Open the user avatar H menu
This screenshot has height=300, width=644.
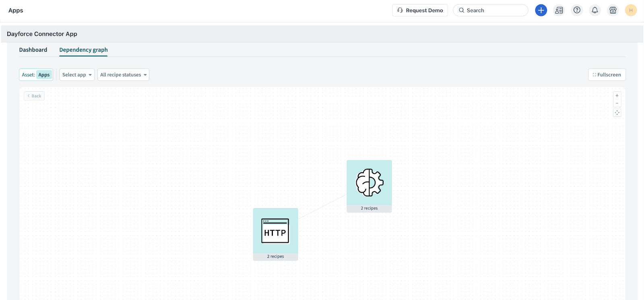point(631,10)
